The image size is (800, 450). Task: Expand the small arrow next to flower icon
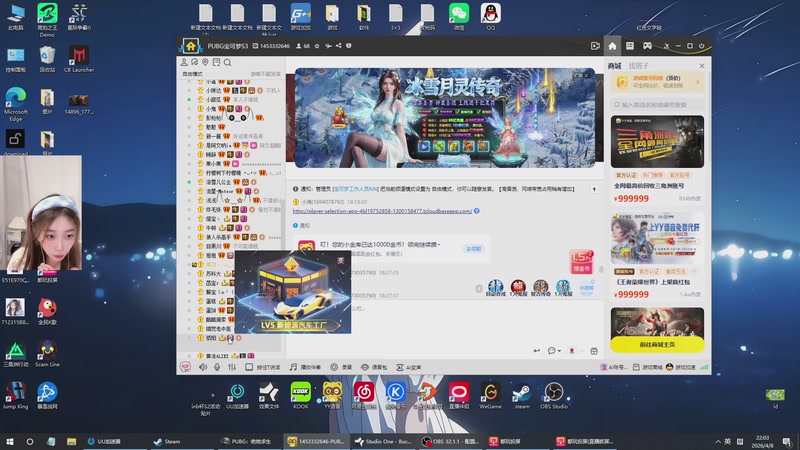(582, 351)
